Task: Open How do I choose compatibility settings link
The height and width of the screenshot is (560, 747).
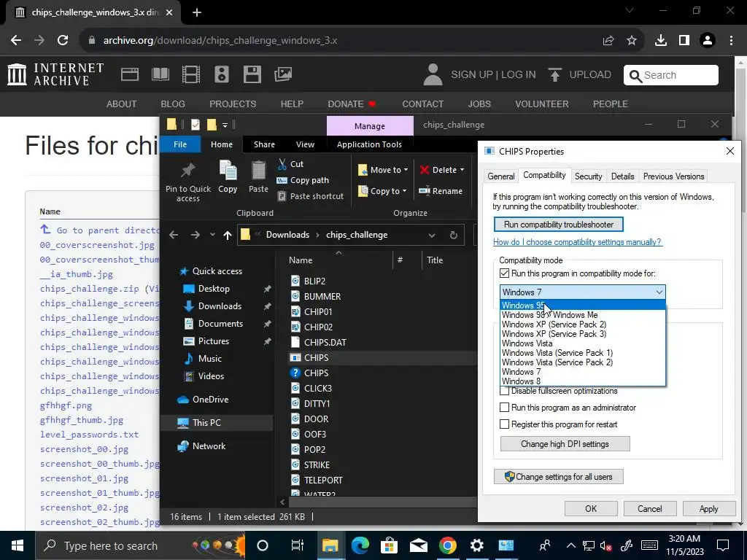Action: [578, 242]
